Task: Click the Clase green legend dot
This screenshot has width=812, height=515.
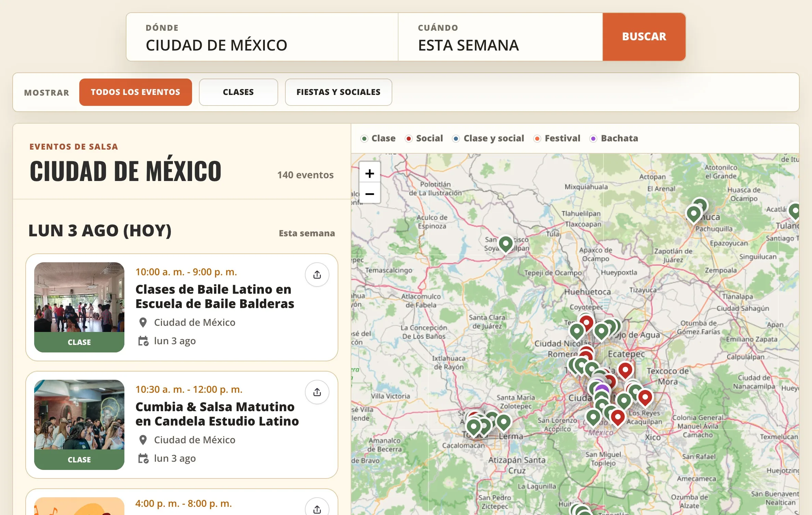Action: (364, 138)
